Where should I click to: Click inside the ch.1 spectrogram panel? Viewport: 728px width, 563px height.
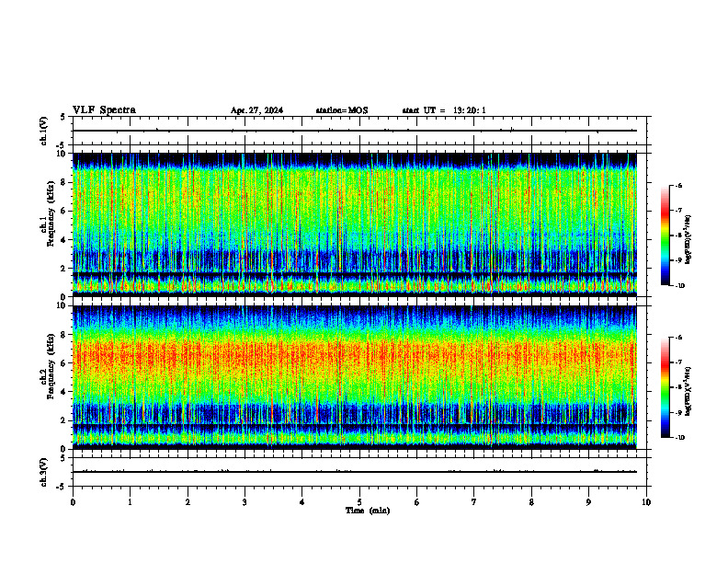click(355, 224)
